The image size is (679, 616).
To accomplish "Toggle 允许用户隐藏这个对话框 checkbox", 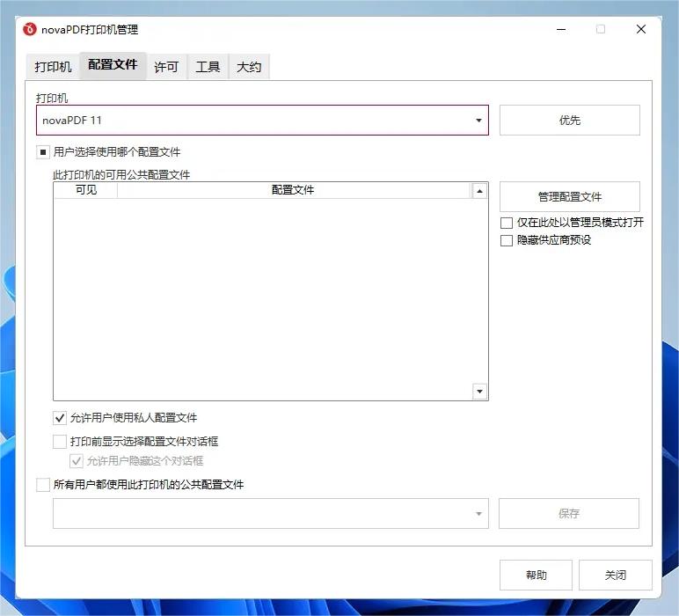I will 77,461.
